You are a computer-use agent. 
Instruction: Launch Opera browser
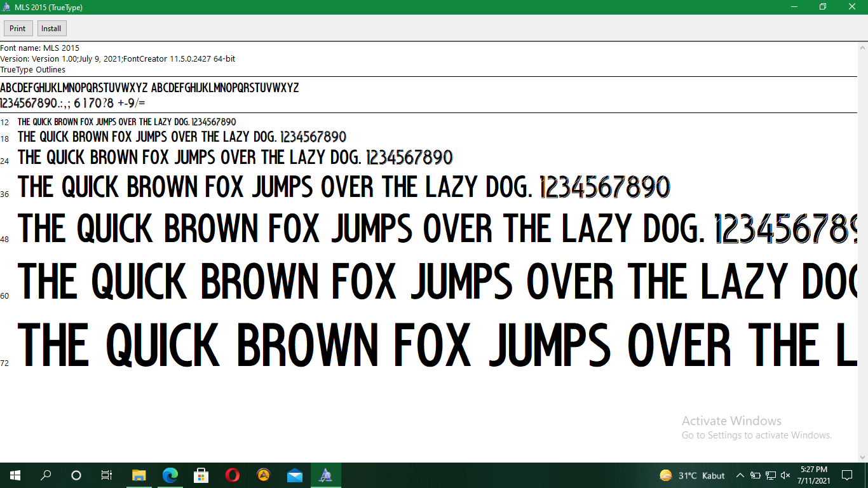click(x=231, y=475)
